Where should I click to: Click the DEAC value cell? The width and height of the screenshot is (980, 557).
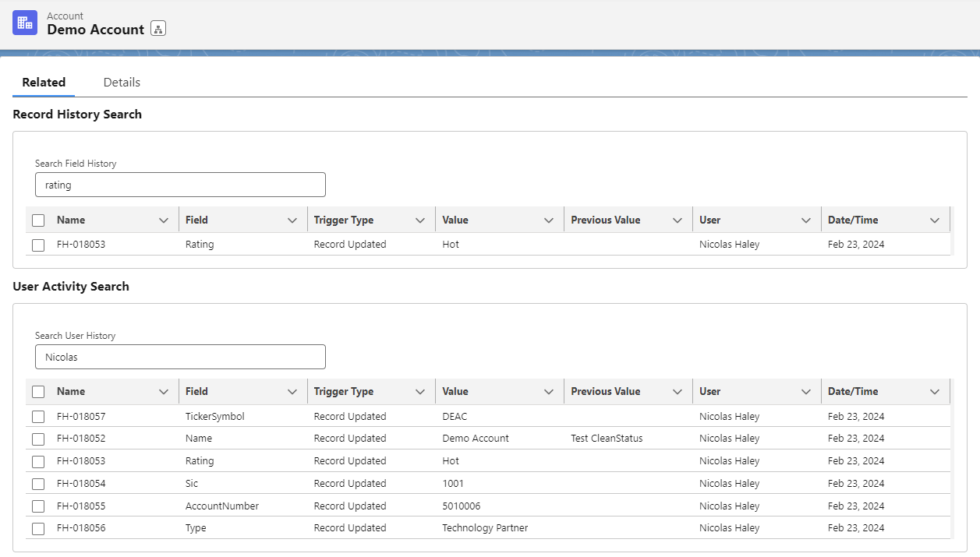point(455,417)
